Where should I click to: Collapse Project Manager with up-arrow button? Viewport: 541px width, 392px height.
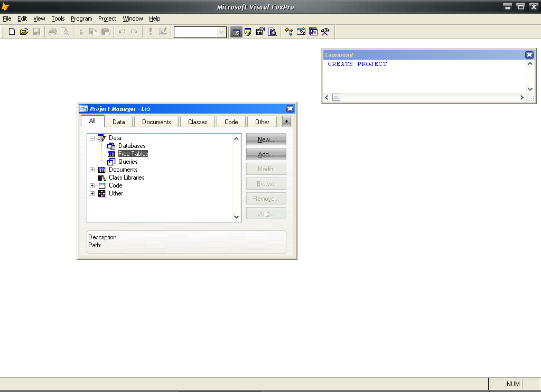click(286, 122)
